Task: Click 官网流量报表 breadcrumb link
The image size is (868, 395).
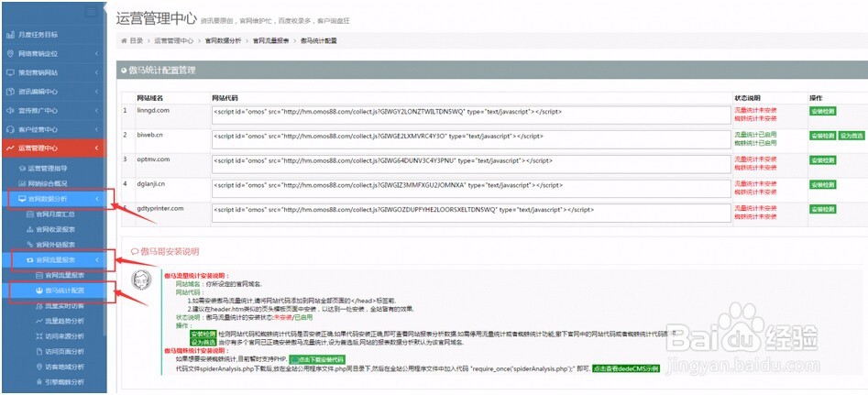Action: click(x=271, y=41)
